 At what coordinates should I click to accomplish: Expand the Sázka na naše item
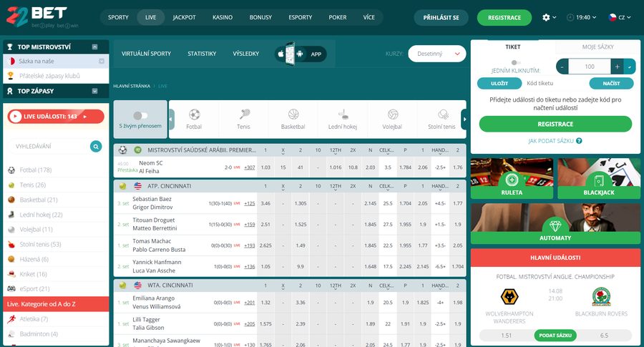tap(102, 62)
